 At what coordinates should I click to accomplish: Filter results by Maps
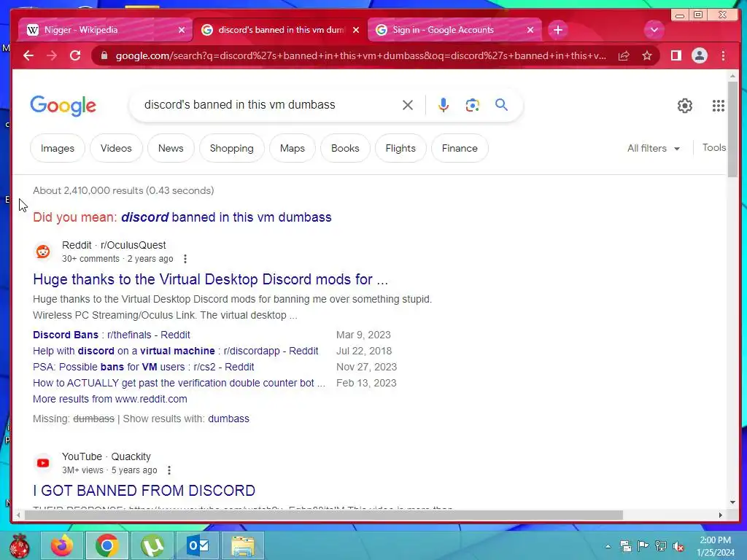point(292,148)
